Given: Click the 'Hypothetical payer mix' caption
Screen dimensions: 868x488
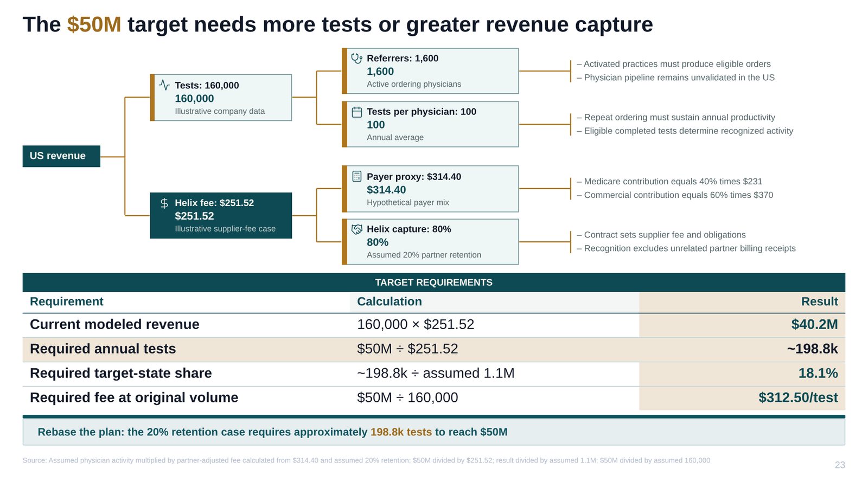Looking at the screenshot, I should [x=408, y=202].
